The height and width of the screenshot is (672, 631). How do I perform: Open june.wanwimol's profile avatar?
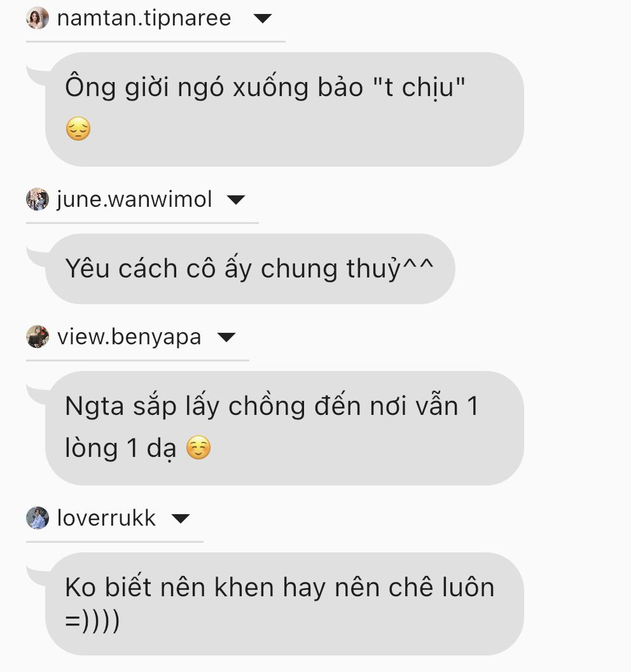pyautogui.click(x=38, y=199)
